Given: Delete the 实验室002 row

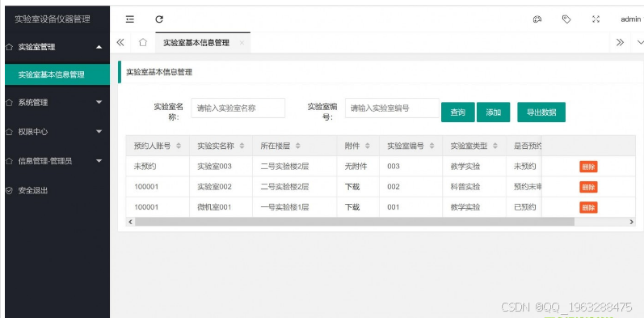Looking at the screenshot, I should [588, 187].
